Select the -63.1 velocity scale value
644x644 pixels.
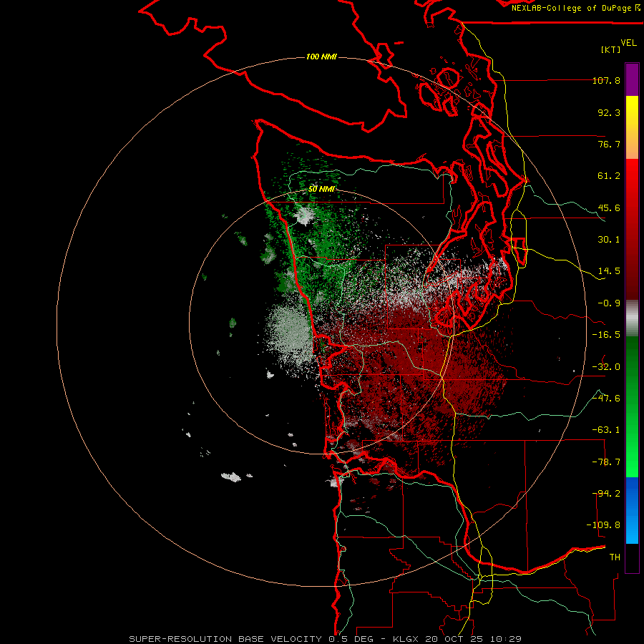click(606, 430)
